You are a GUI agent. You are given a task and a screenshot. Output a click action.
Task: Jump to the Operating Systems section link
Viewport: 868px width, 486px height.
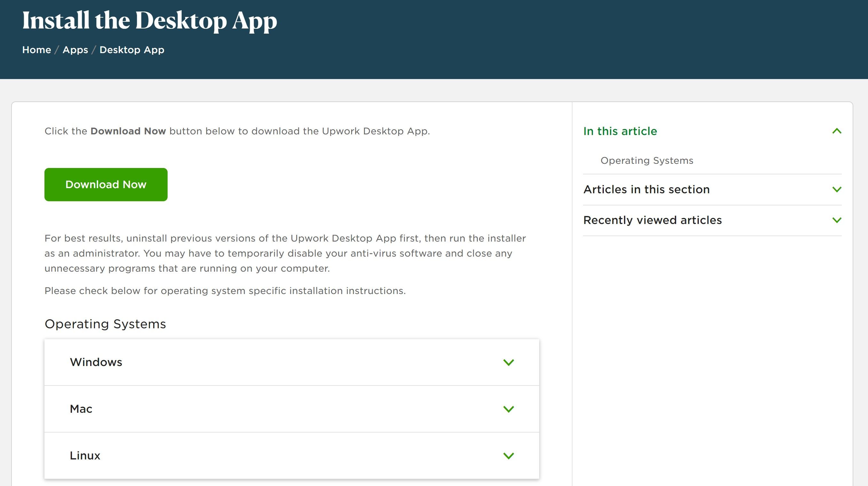647,160
